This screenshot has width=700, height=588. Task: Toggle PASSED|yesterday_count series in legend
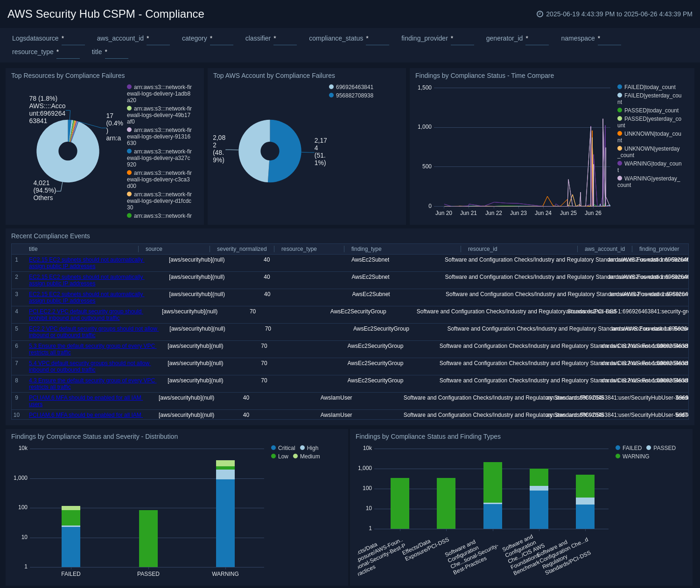coord(650,122)
